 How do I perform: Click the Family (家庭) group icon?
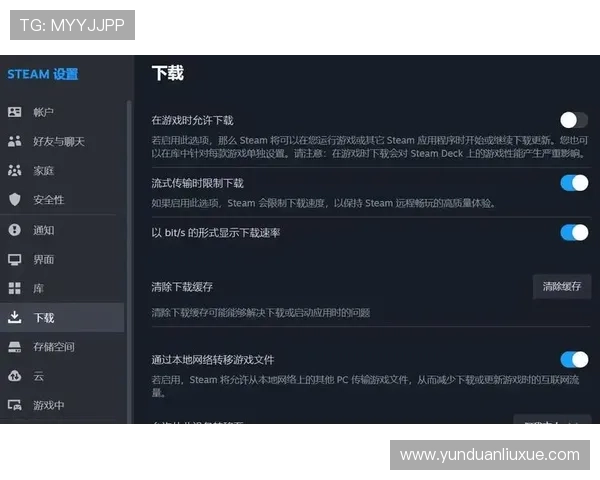pyautogui.click(x=15, y=170)
